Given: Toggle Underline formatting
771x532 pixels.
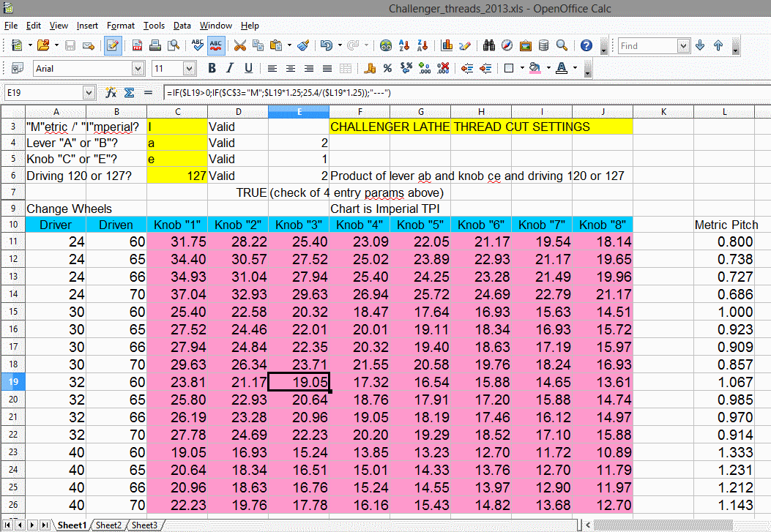Looking at the screenshot, I should (248, 68).
